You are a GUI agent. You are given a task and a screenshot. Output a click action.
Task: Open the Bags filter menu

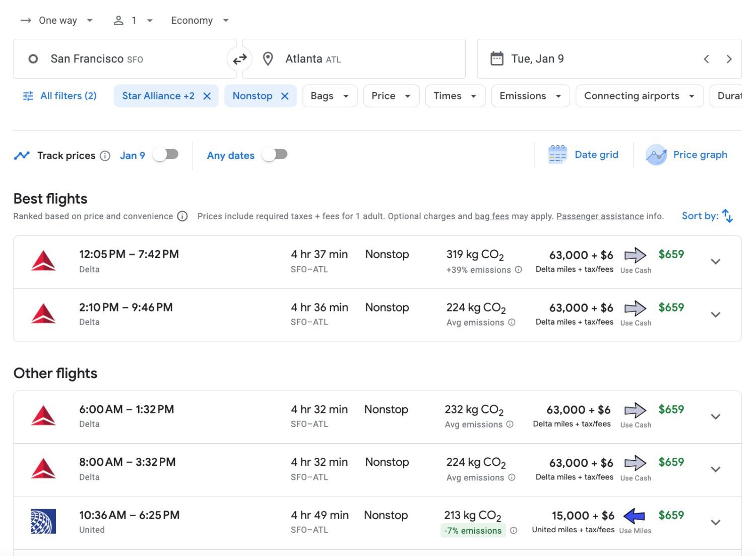330,96
